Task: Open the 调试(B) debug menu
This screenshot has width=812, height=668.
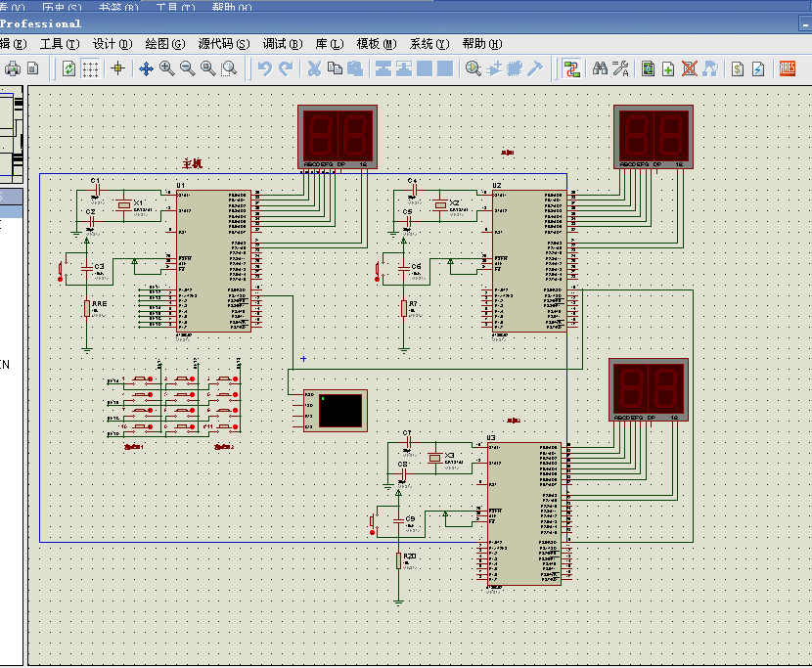Action: point(281,44)
